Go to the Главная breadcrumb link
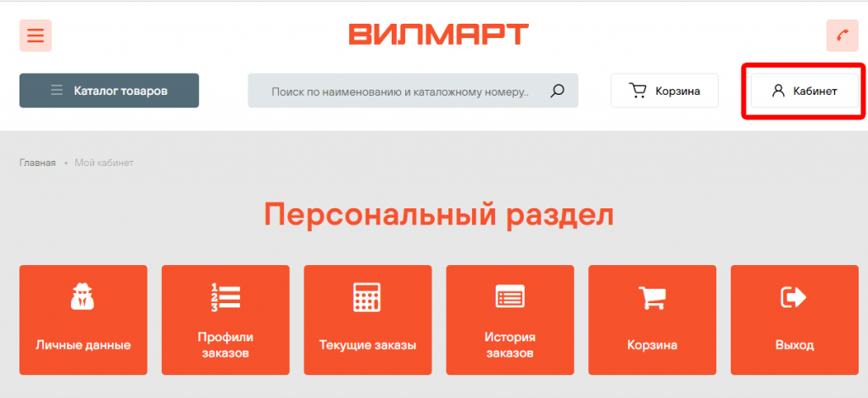The width and height of the screenshot is (868, 398). [x=37, y=163]
